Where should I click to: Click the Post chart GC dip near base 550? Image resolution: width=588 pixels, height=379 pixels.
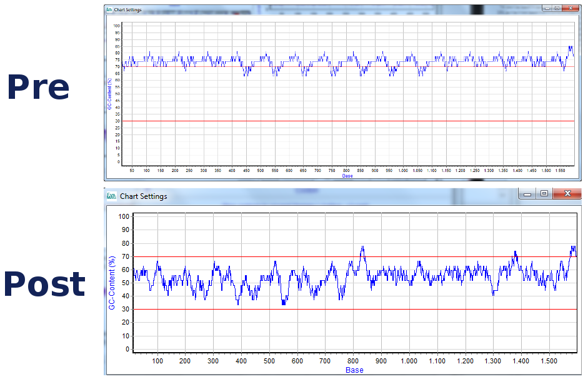tap(284, 303)
